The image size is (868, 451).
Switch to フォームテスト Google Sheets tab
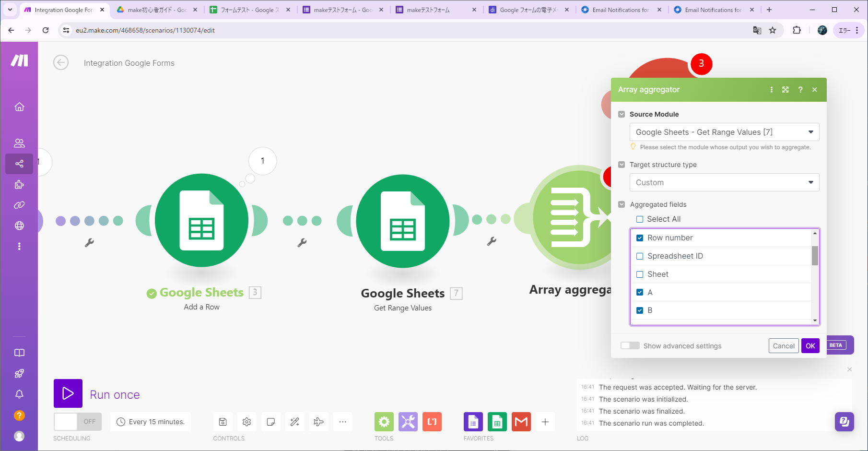coord(249,10)
